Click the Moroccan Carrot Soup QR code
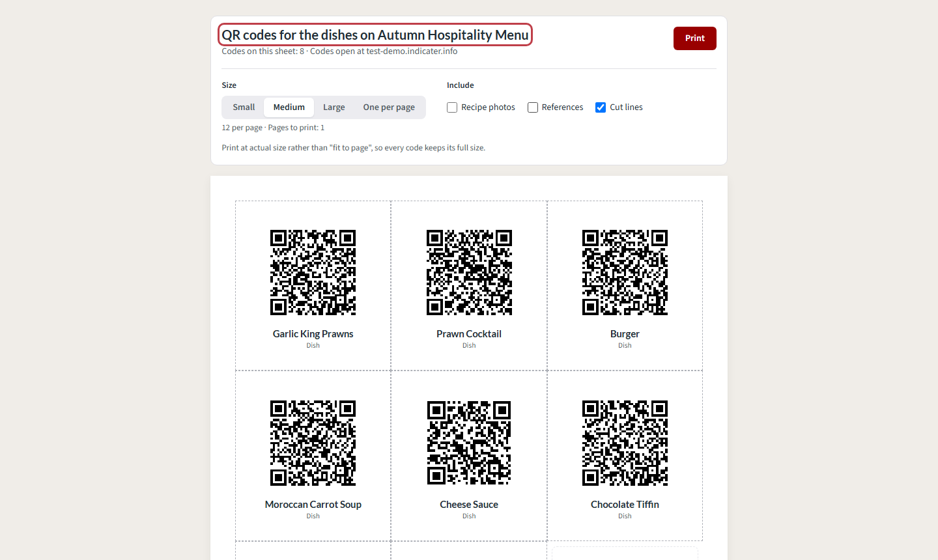 pyautogui.click(x=313, y=443)
